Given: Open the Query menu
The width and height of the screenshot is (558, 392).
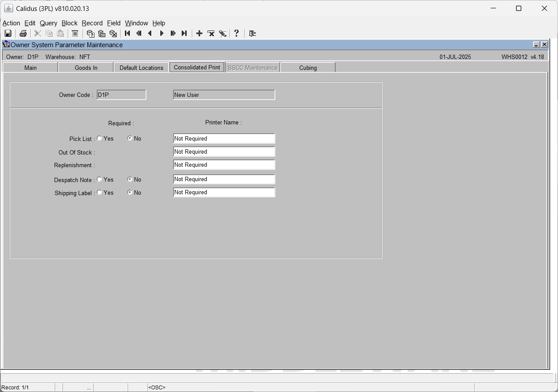Looking at the screenshot, I should 49,23.
